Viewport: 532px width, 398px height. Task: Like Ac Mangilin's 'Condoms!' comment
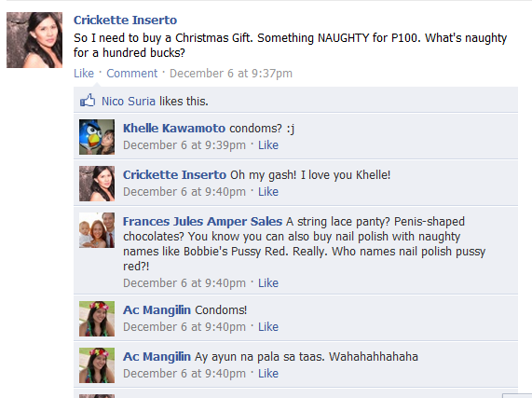(268, 327)
